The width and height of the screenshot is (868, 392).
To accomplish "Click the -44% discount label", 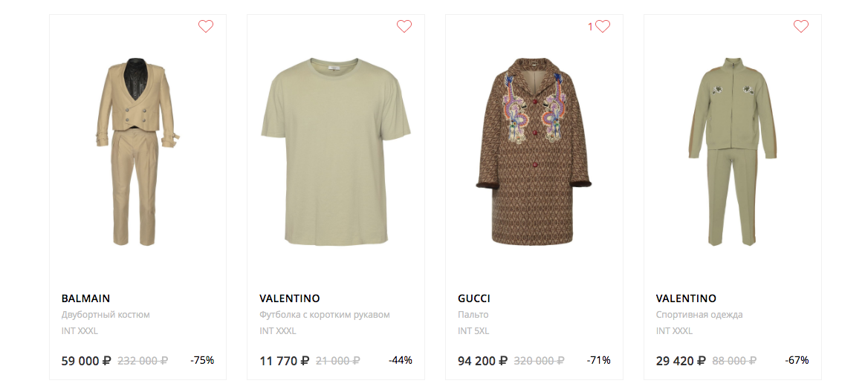I will click(401, 360).
